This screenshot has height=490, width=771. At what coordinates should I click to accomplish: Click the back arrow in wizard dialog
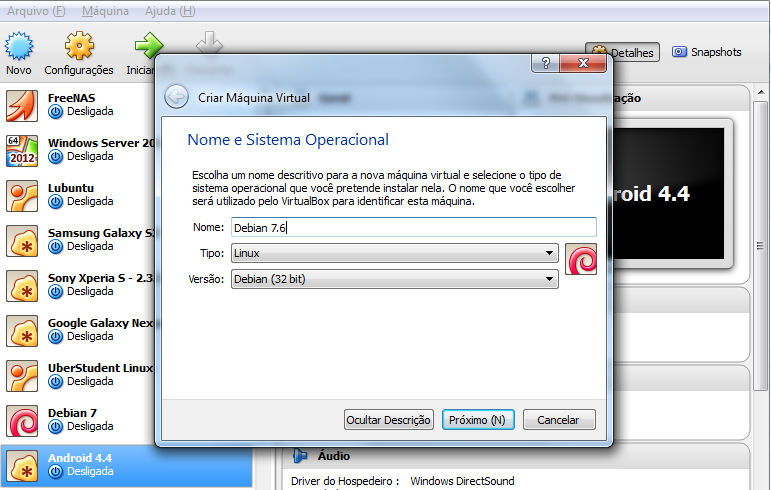176,96
